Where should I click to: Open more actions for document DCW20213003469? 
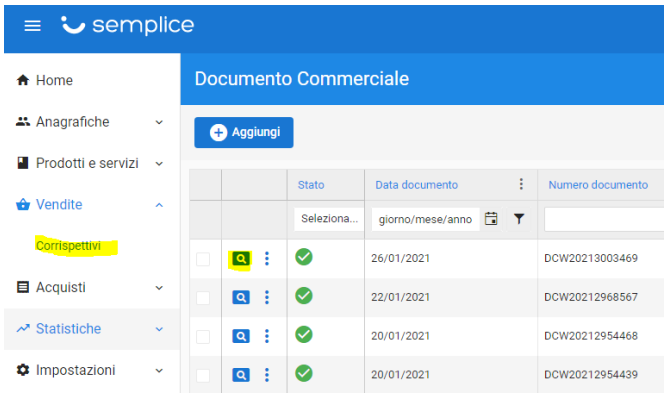tap(267, 259)
